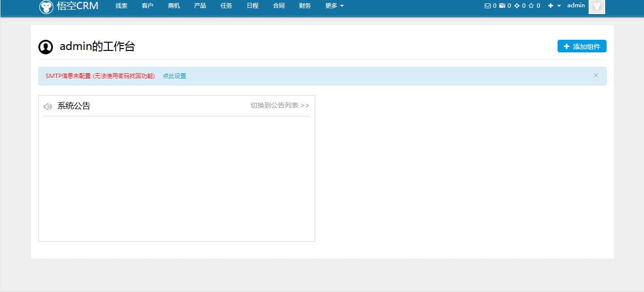The image size is (644, 292).
Task: Click the admin username text
Action: [x=576, y=5]
